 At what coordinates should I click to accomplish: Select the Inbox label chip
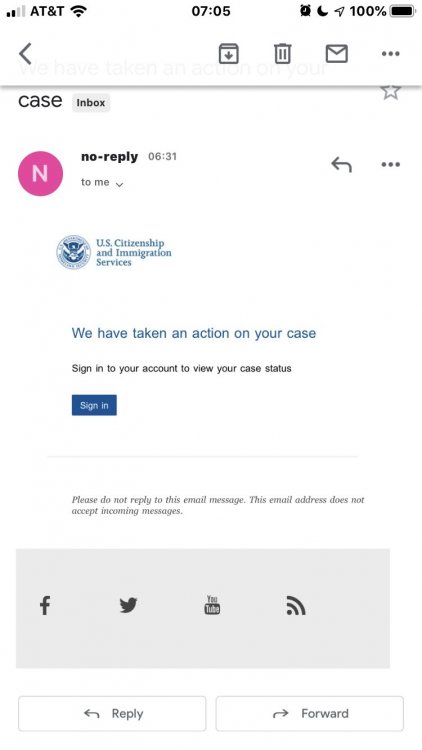click(x=91, y=103)
